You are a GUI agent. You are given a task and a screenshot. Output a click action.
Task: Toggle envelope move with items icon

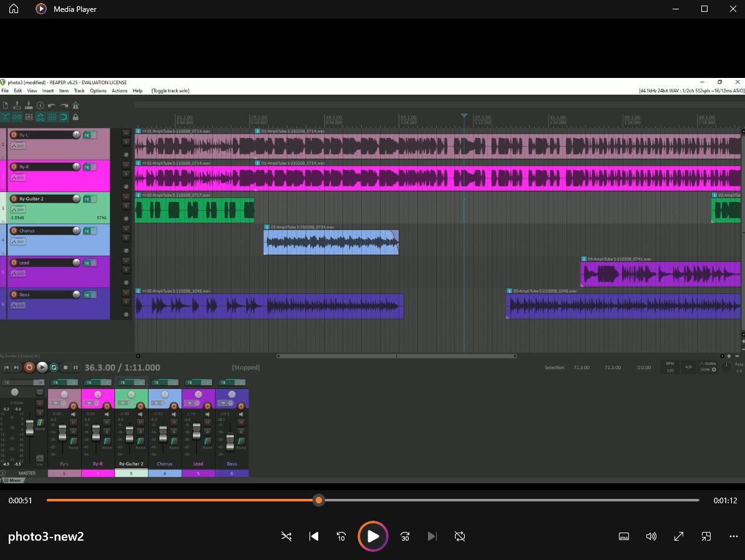[41, 117]
